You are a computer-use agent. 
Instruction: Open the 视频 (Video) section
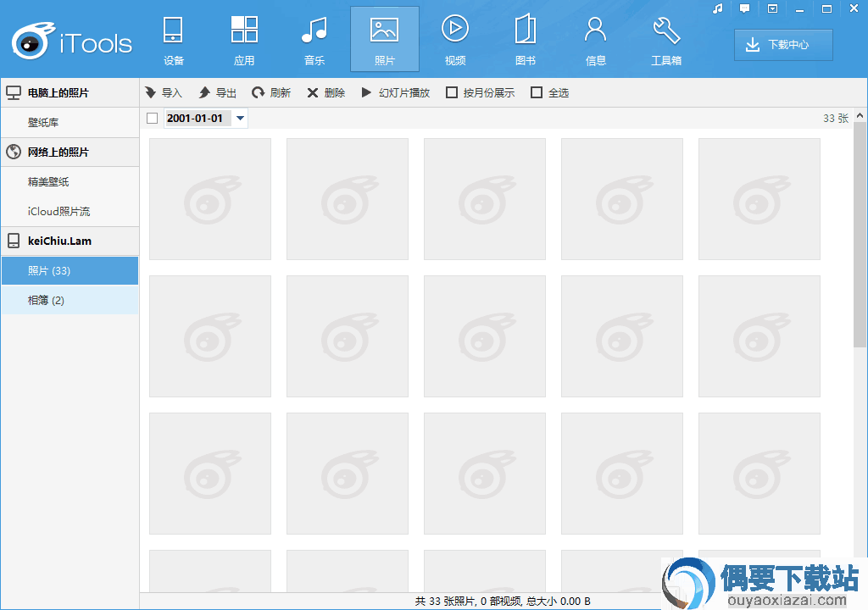455,40
